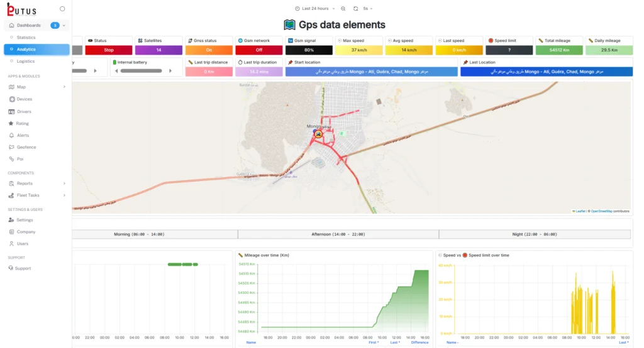Open Alerts bell icon
Viewport: 644px width, 348px height.
coord(11,136)
